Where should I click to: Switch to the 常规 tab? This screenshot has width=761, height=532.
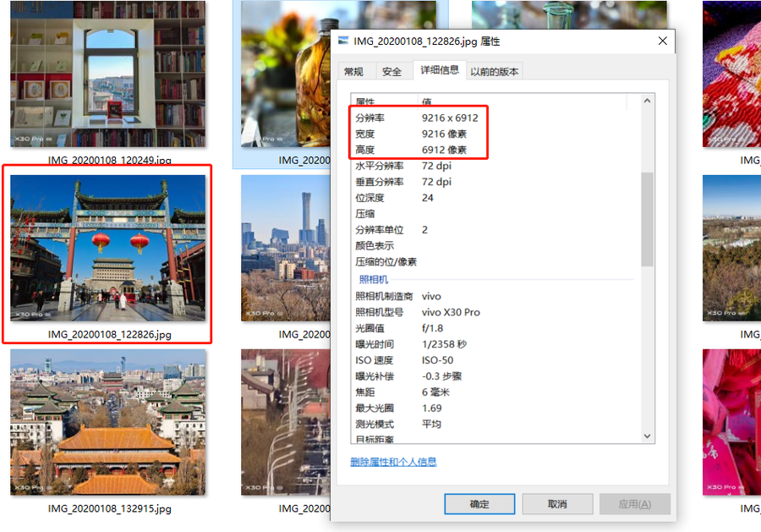point(353,72)
